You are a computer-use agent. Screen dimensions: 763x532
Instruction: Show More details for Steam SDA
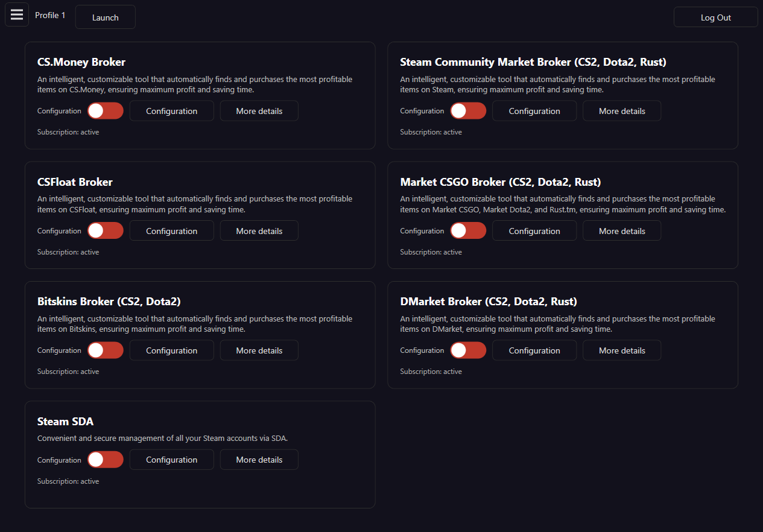pos(259,460)
